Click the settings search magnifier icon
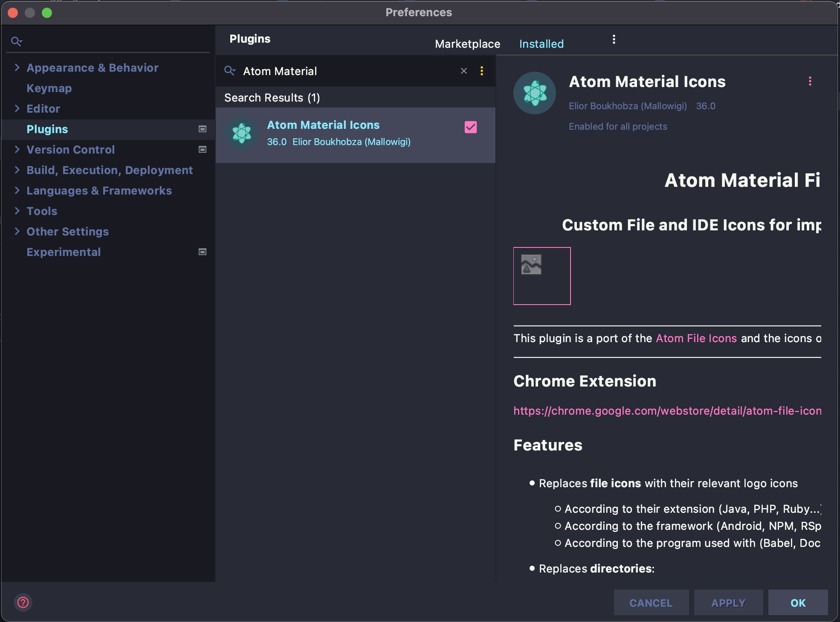Viewport: 840px width, 622px height. [x=16, y=41]
